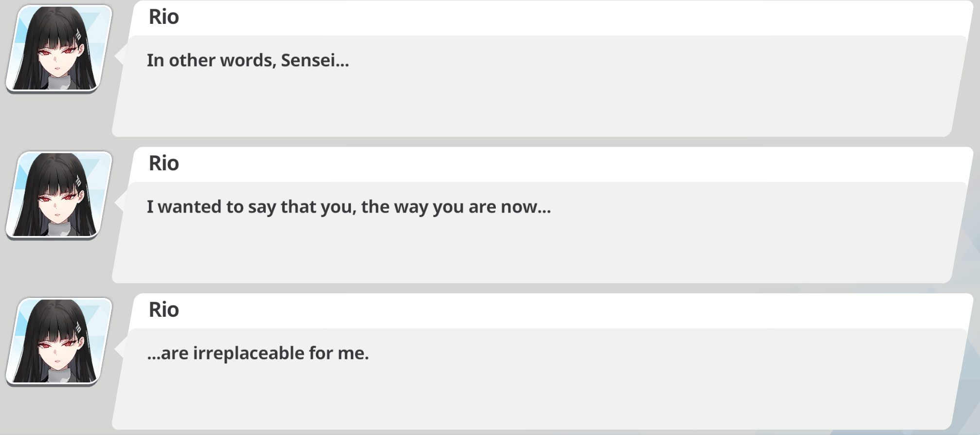
Task: Tap the hair clip on Rio's top portrait
Action: [x=78, y=35]
